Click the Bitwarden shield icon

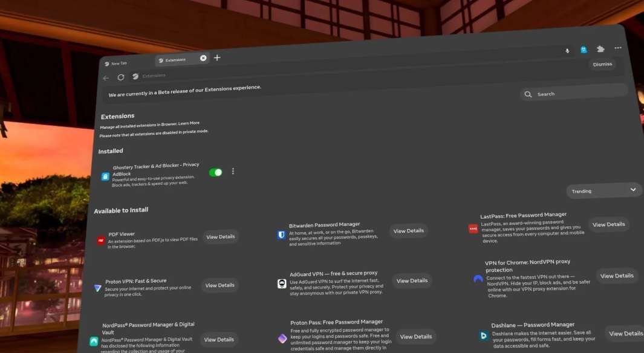(281, 235)
